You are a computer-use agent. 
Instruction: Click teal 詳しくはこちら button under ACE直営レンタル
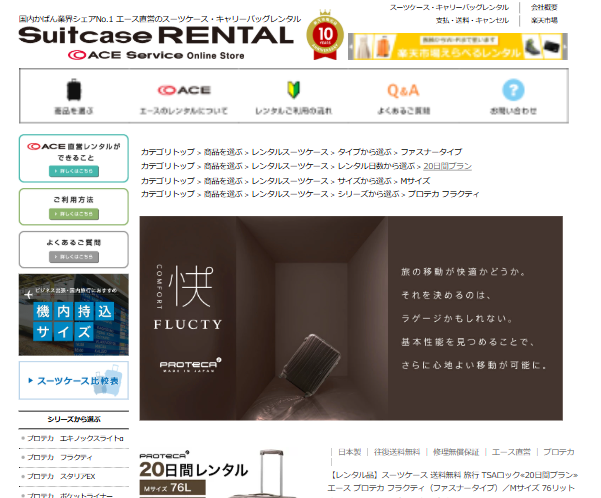click(74, 171)
